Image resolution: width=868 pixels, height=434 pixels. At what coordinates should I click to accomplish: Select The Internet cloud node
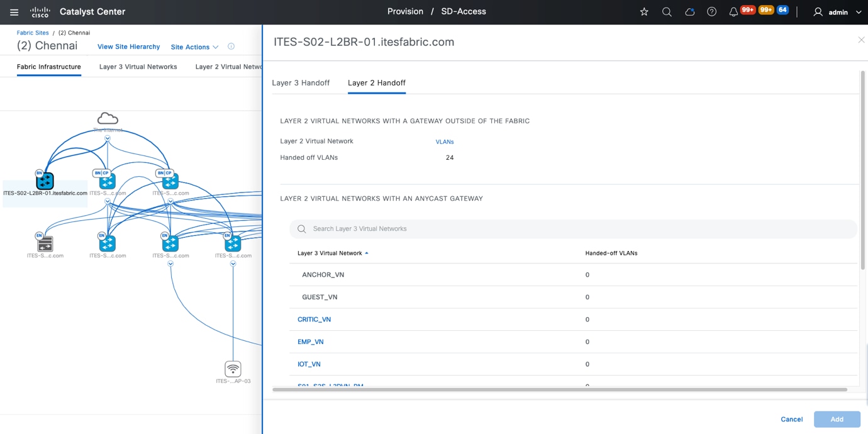(108, 118)
